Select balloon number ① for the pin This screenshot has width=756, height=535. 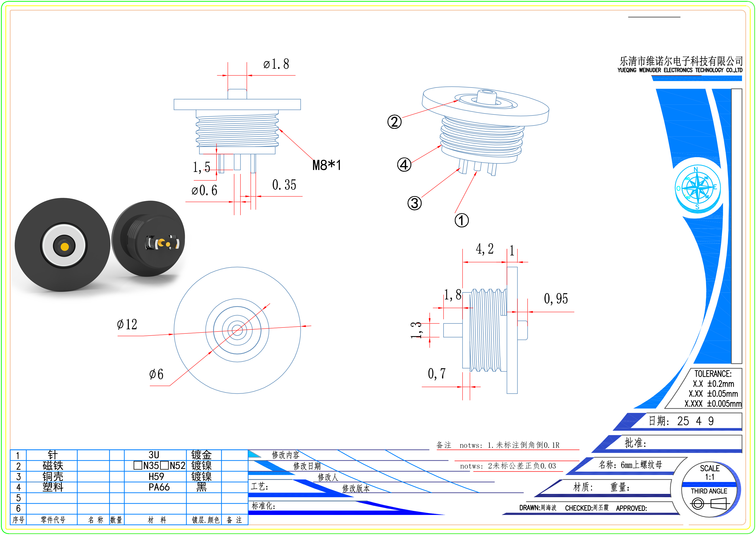[462, 220]
